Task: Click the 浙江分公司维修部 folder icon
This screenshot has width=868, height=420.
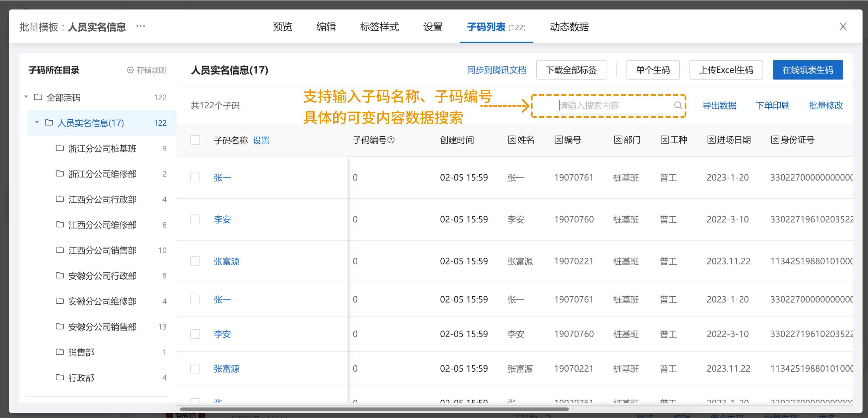Action: [60, 174]
